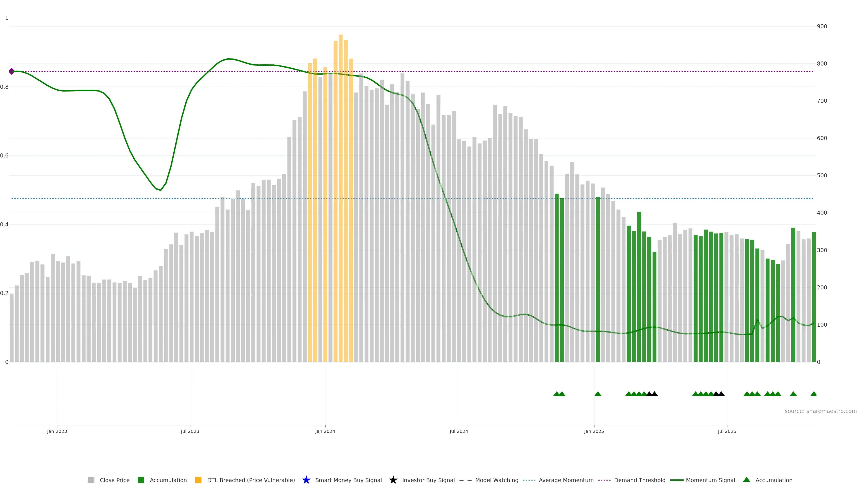Screen dimensions: 868x488
Task: Click the Close Price legend swatch
Action: point(91,480)
